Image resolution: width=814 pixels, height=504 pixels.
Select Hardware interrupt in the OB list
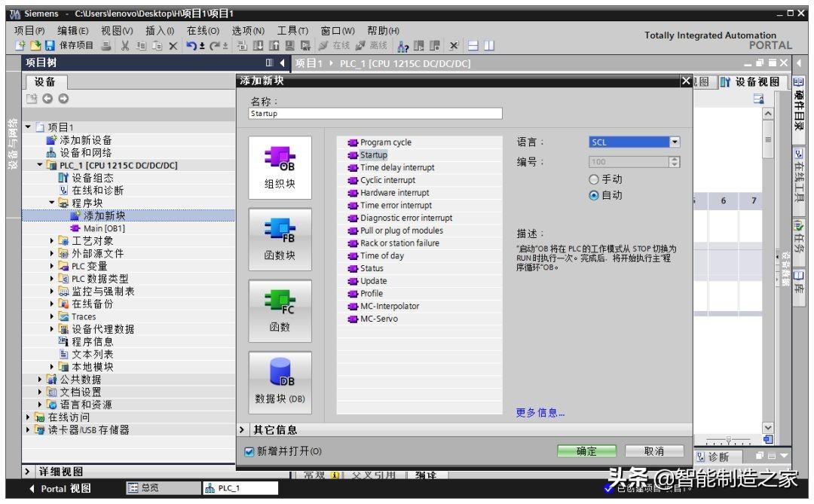[394, 193]
